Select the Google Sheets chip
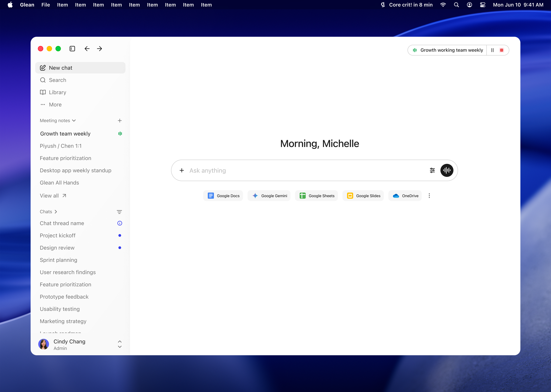The image size is (551, 392). click(316, 196)
